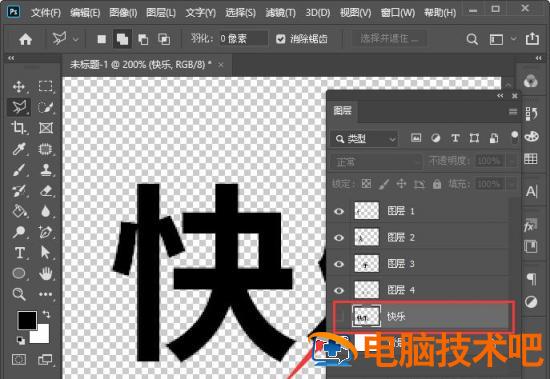Open the search magnifier in options bar
Image resolution: width=550 pixels, height=379 pixels.
click(472, 39)
